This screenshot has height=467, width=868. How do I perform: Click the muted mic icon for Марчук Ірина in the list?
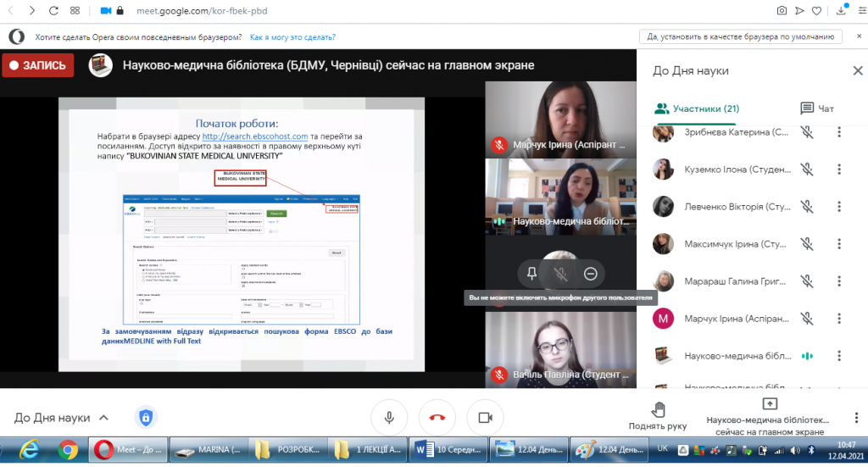coord(807,318)
